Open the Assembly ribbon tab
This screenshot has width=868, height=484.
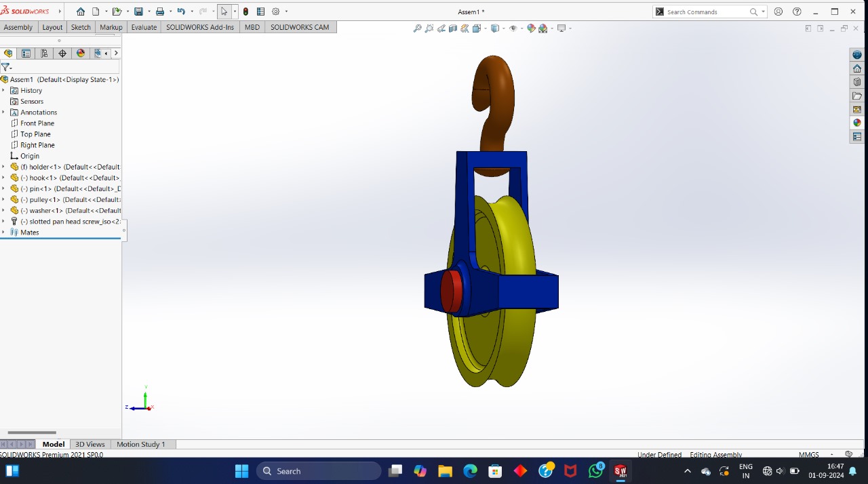pyautogui.click(x=18, y=27)
